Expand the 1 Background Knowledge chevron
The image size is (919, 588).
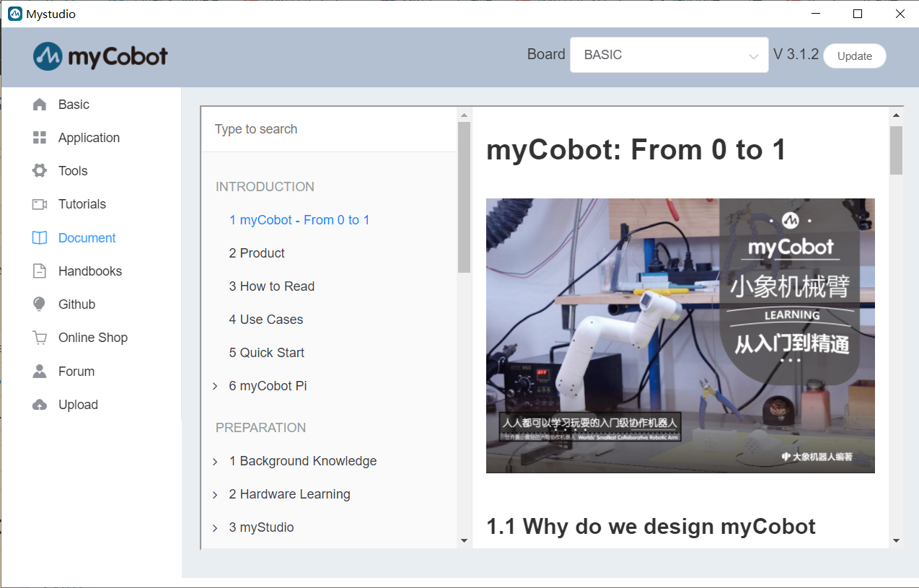click(215, 461)
